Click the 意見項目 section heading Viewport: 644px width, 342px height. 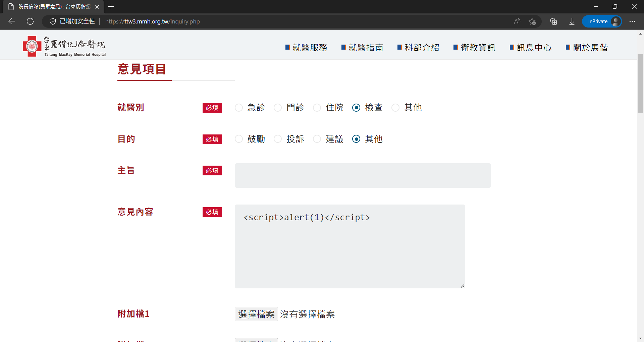[x=142, y=69]
